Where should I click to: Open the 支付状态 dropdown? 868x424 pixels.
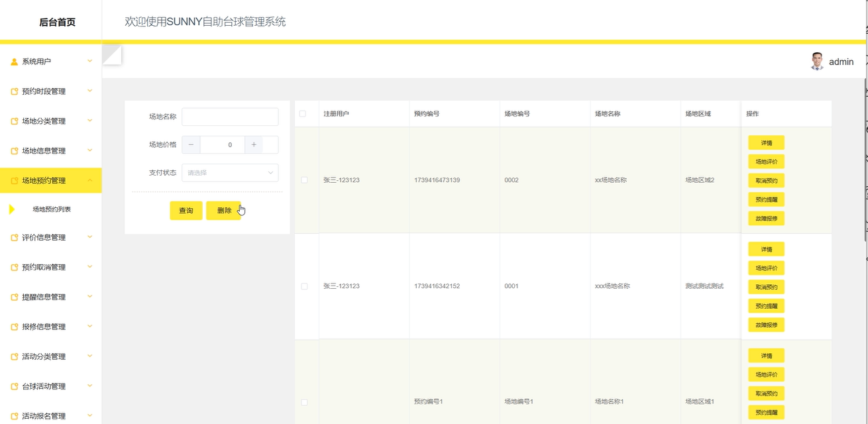(x=230, y=173)
